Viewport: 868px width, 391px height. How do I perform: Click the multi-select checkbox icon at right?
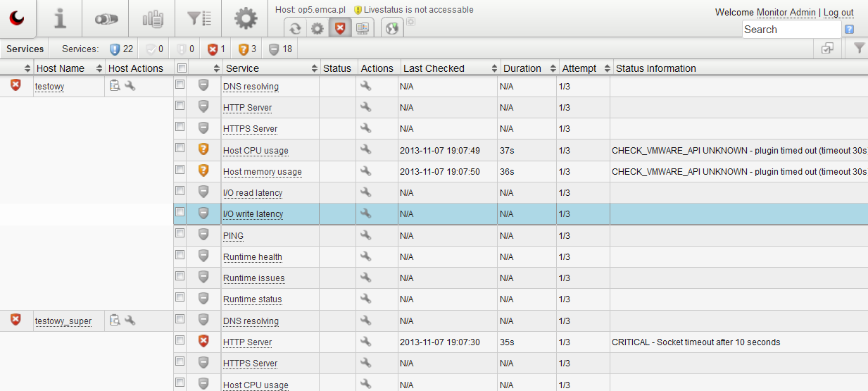pyautogui.click(x=827, y=48)
